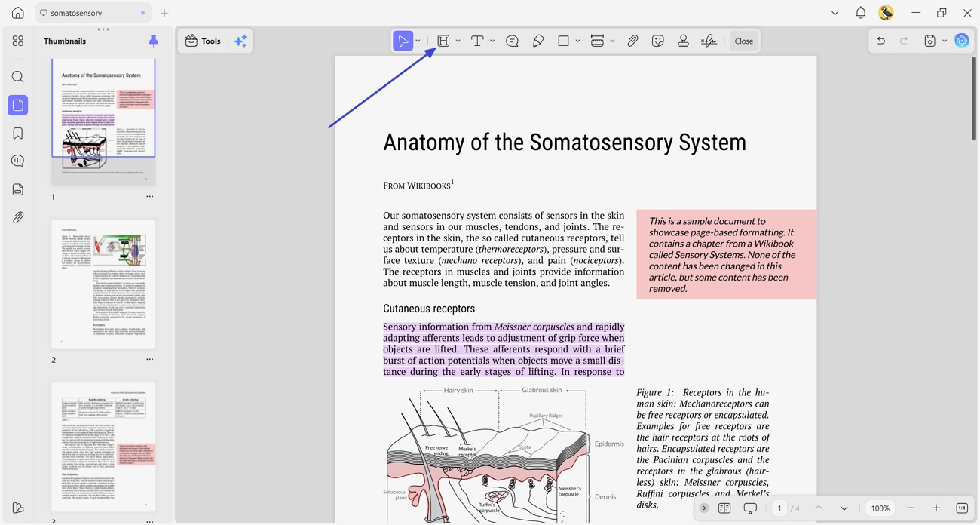Switch to the somatosensory document tab
The image size is (980, 525).
click(x=92, y=13)
